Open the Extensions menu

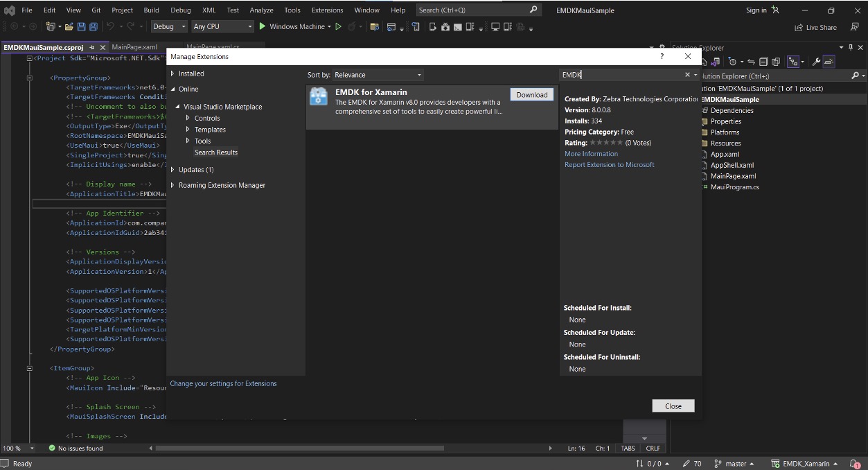click(327, 10)
